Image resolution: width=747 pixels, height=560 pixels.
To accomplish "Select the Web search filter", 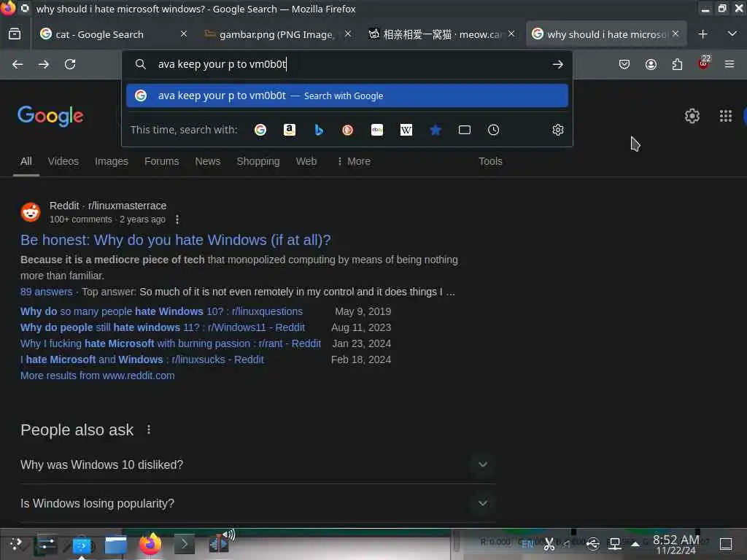I will 306,161.
